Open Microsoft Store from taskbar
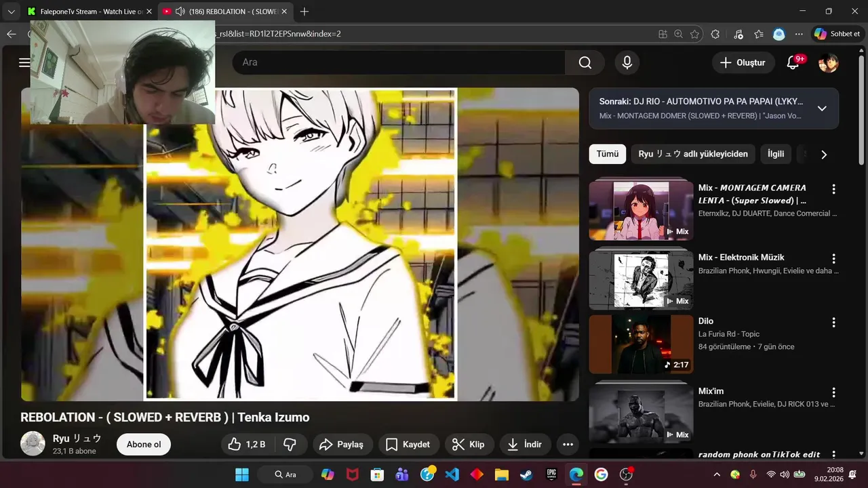 pos(378,474)
